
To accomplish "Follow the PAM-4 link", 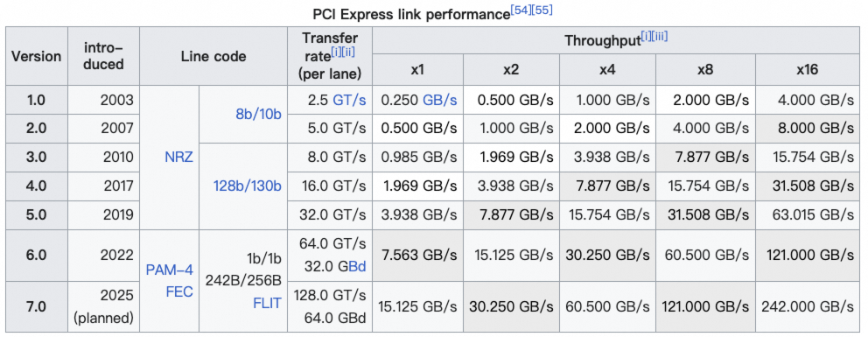I will (x=170, y=270).
